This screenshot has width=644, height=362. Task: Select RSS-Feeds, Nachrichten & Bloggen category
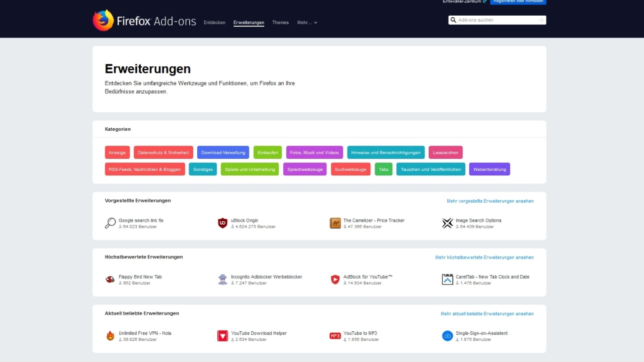tap(145, 169)
